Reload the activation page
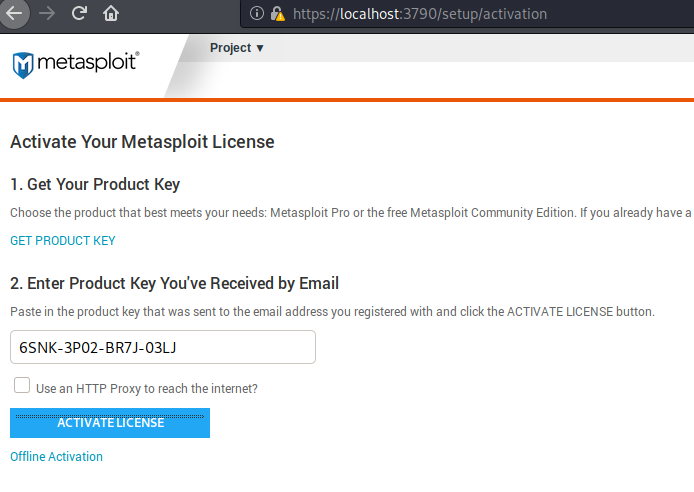 pyautogui.click(x=79, y=13)
